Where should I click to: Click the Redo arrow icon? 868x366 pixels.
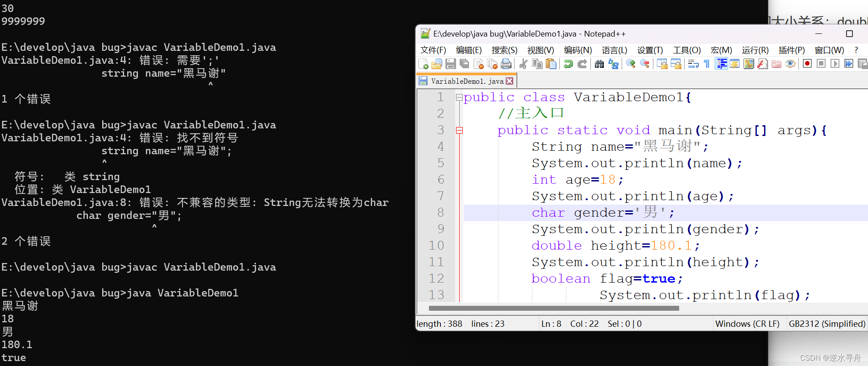tap(582, 64)
